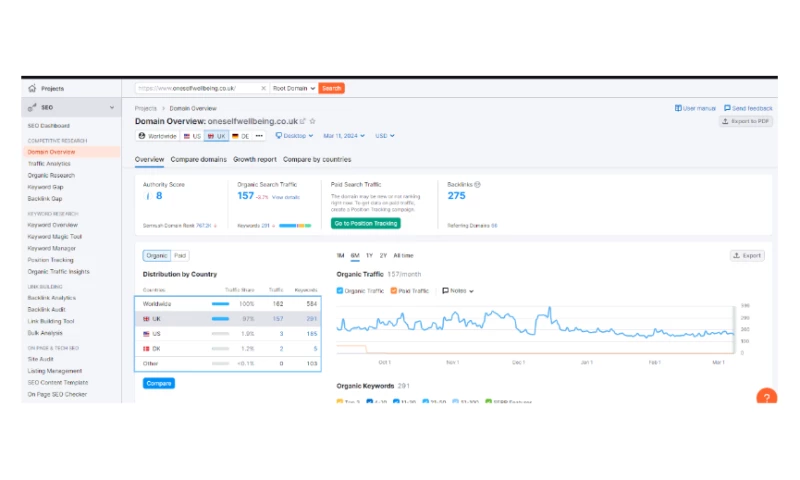Open the USD currency dropdown

pyautogui.click(x=385, y=135)
